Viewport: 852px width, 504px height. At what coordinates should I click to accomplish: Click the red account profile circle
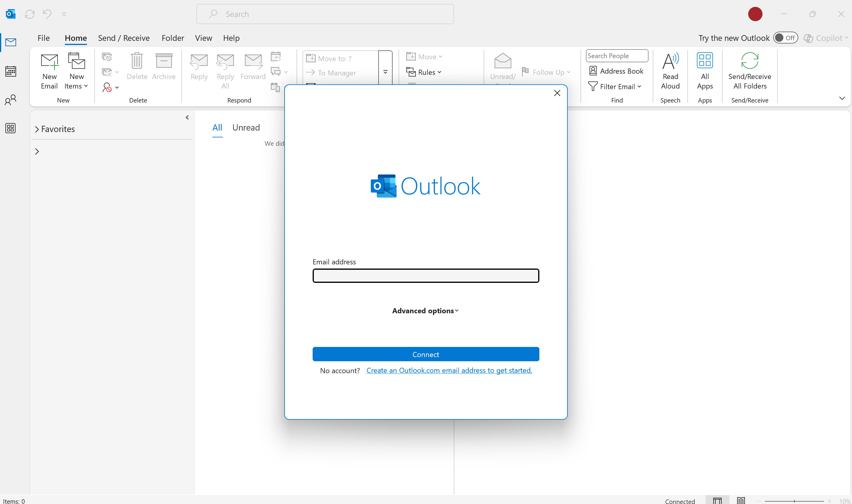pyautogui.click(x=755, y=14)
